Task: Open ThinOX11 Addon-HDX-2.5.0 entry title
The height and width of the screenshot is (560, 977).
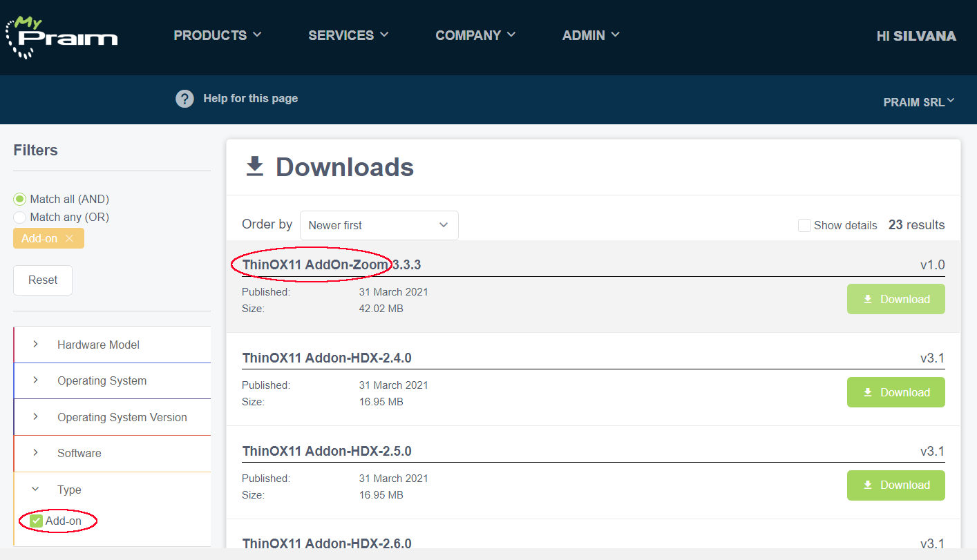Action: [327, 451]
